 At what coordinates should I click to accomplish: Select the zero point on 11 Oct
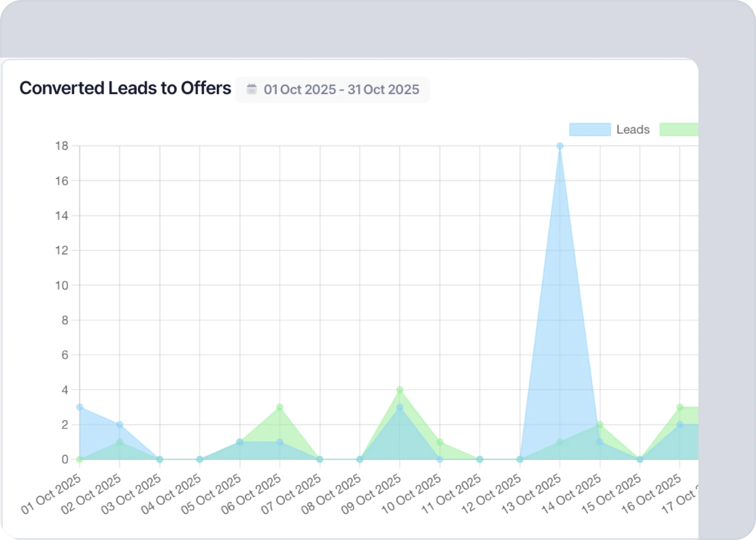coord(480,459)
